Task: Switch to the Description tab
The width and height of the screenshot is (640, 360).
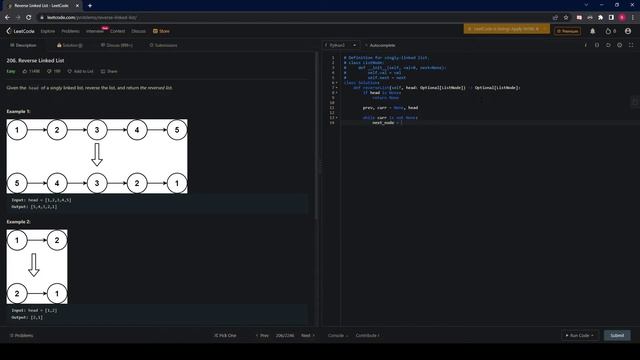Action: (23, 45)
